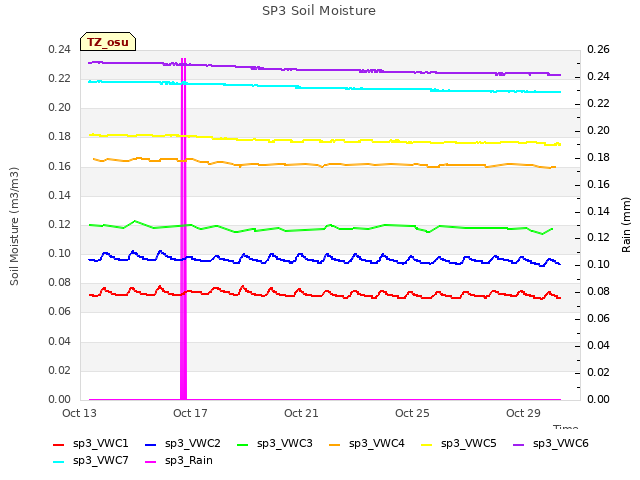Click the TZ_osu annotation label

pyautogui.click(x=108, y=42)
